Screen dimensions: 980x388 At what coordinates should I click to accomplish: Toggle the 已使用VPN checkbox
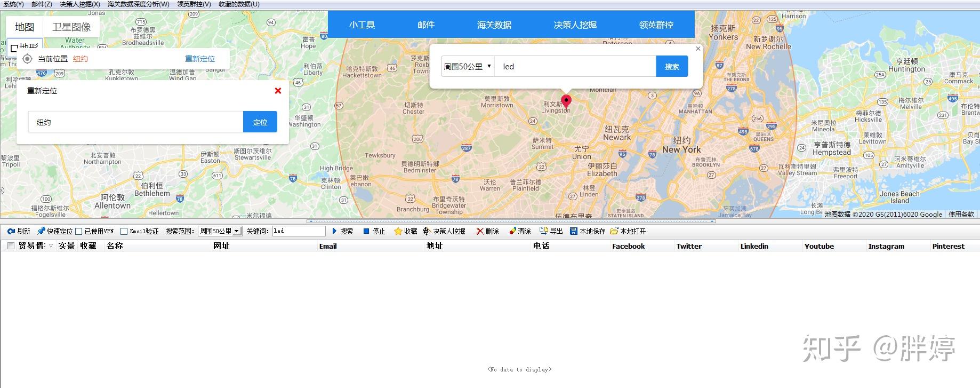(x=79, y=232)
